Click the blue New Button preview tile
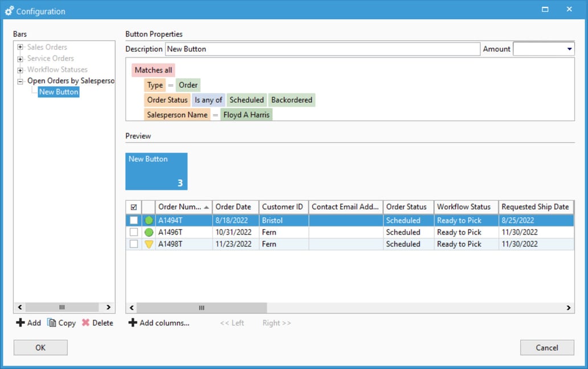The image size is (588, 369). [156, 171]
